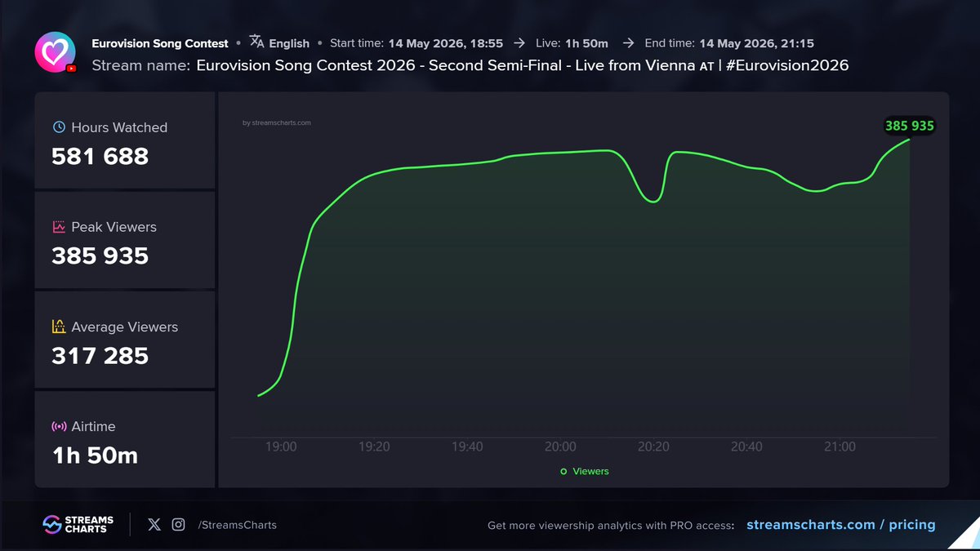Click the English language label
Viewport: 980px width, 551px height.
[289, 43]
